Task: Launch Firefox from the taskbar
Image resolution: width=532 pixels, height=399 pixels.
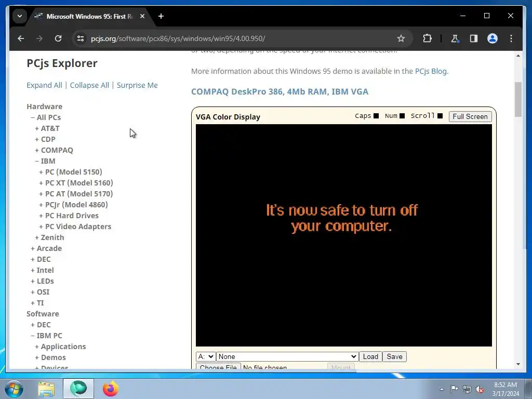Action: click(110, 389)
